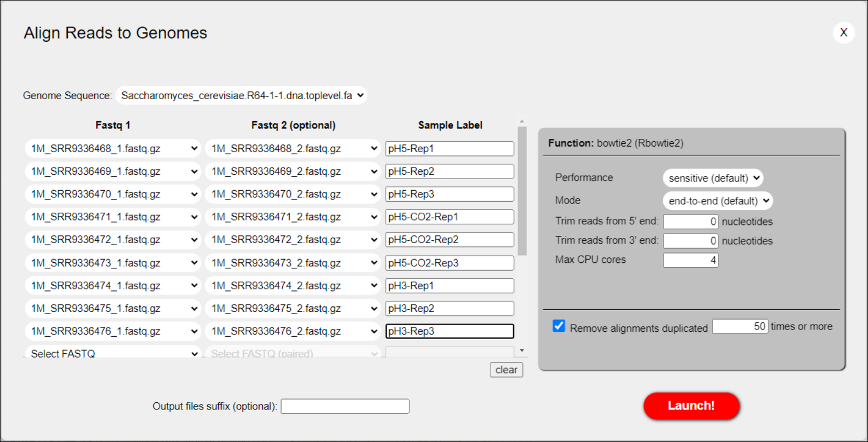Edit the pH5-Rep1 sample label field

450,149
